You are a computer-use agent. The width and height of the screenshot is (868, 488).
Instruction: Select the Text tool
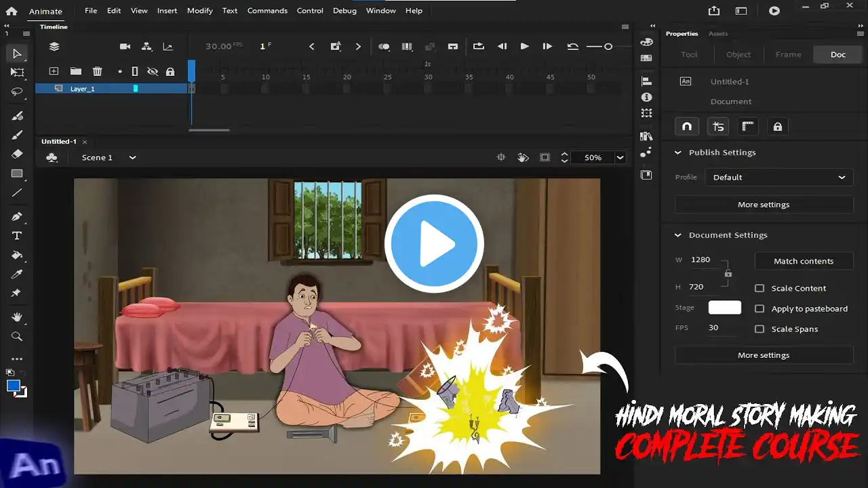pyautogui.click(x=17, y=235)
